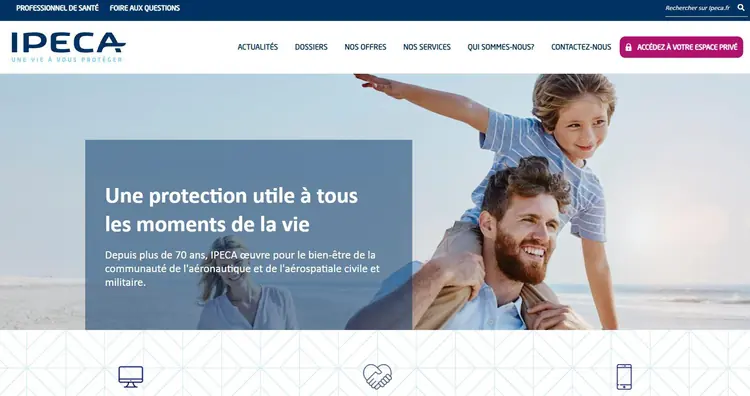Click the hero headline Une protection utile
The height and width of the screenshot is (396, 750).
(232, 210)
